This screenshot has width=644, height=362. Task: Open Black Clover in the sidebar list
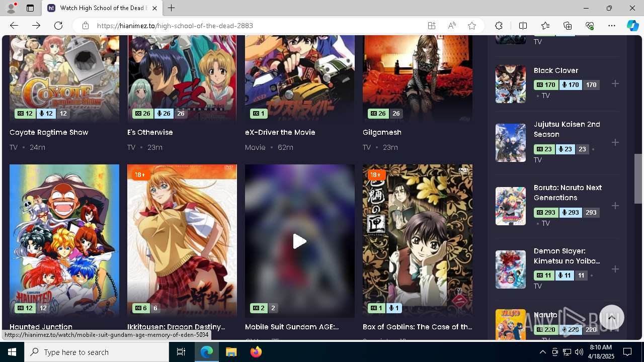(556, 70)
